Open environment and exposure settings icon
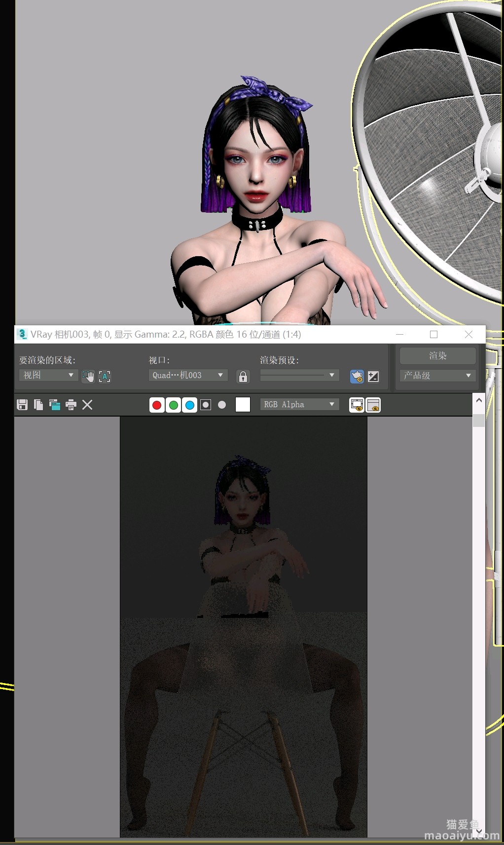 tap(373, 376)
